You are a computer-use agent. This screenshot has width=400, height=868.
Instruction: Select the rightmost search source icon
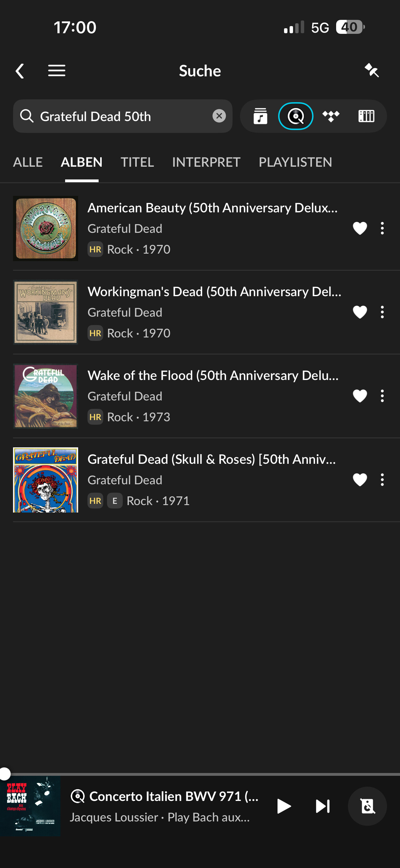coord(366,116)
